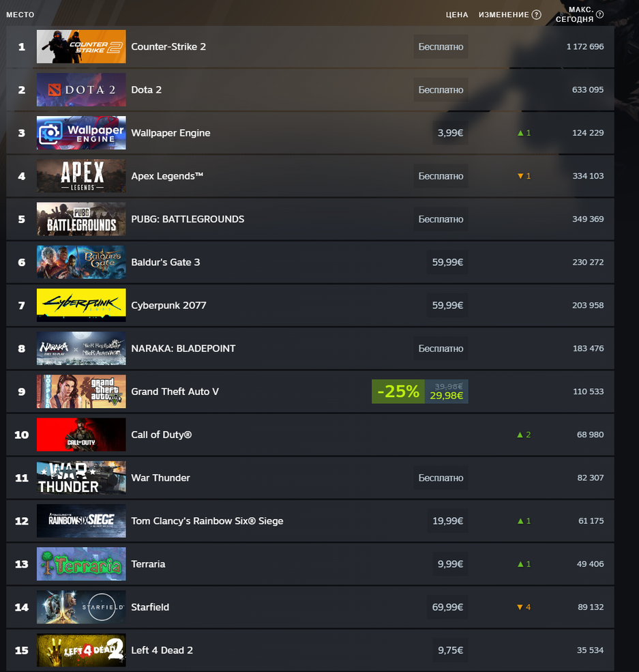This screenshot has height=672, width=639.
Task: Click the help icon beside ИЗМЕНЕНИЕ header
Action: coord(536,14)
